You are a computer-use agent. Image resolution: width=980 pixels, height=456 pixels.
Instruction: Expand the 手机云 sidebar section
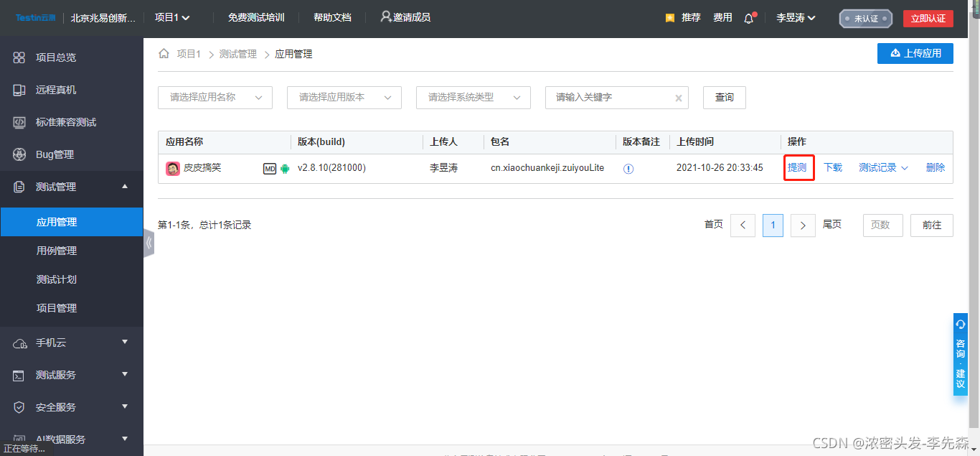pos(72,343)
